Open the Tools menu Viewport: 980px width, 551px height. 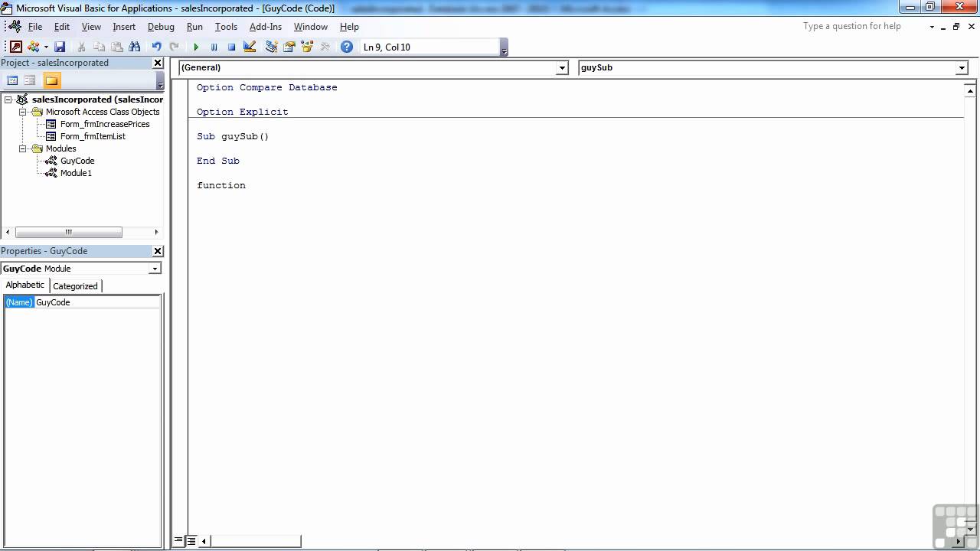tap(226, 26)
